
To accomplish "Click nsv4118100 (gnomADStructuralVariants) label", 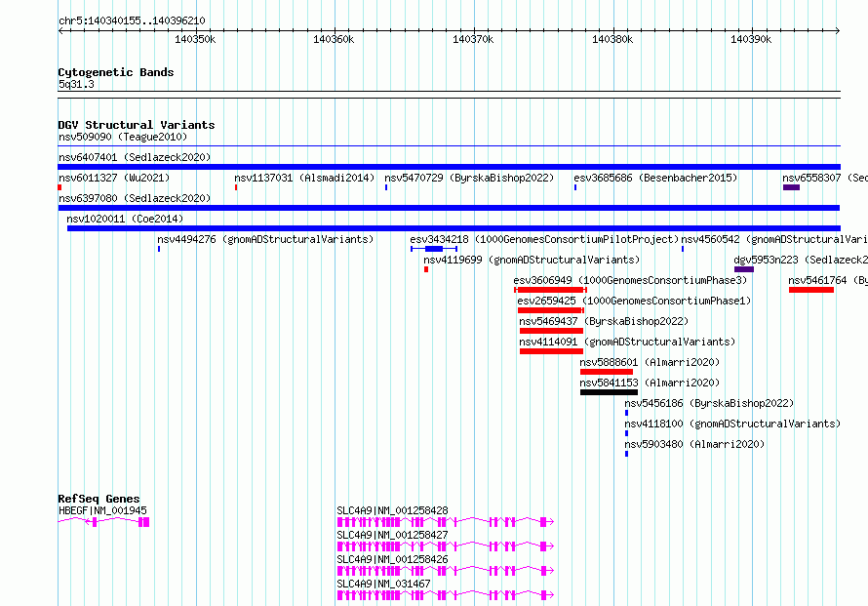I will tap(732, 424).
